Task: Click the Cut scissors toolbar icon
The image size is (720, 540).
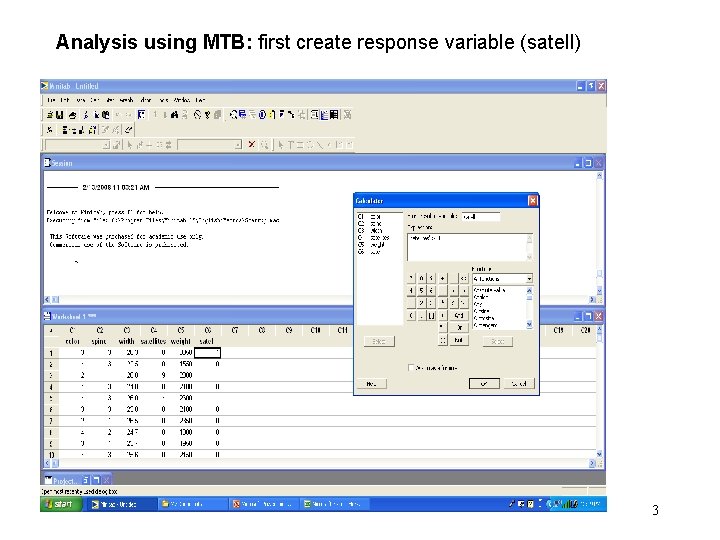Action: 86,115
